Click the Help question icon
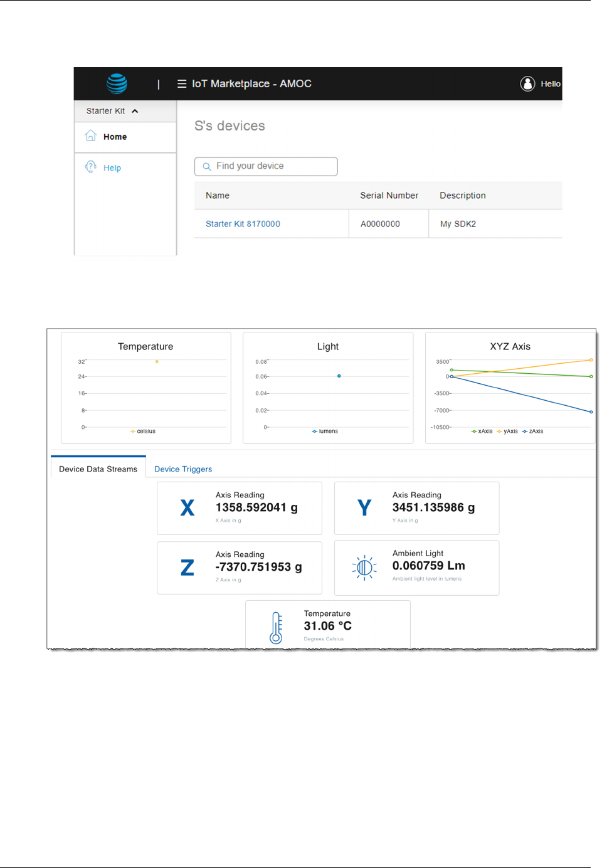 [91, 167]
